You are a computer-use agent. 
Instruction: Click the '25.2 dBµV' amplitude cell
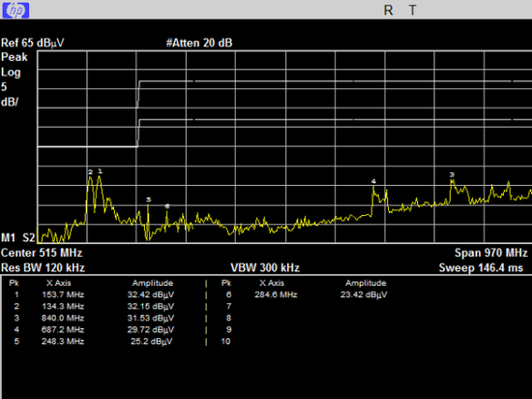pos(152,341)
